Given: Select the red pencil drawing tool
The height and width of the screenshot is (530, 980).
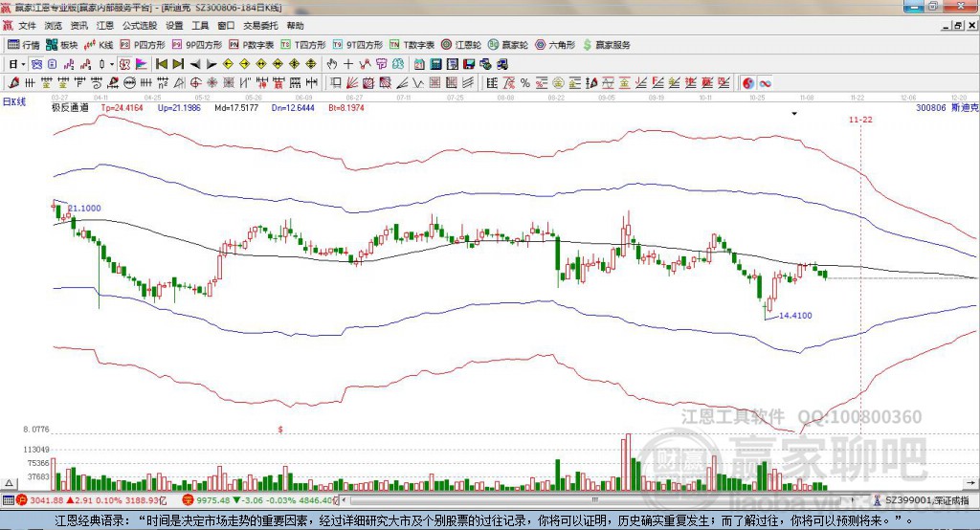Looking at the screenshot, I should [x=13, y=83].
